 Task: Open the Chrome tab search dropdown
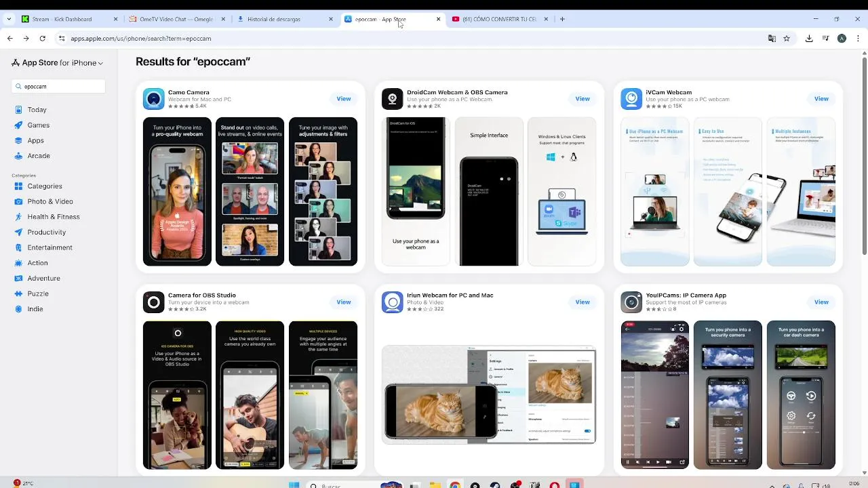click(8, 19)
